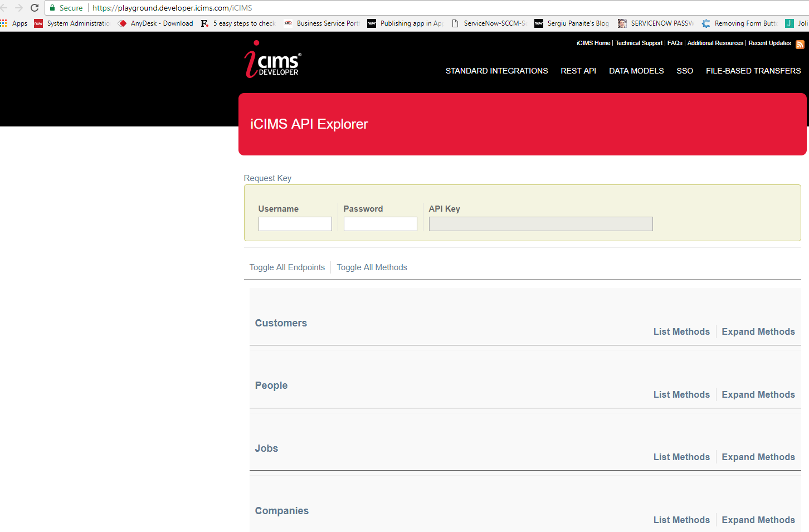Open the Apps grid bookmark icon
Screen dimensions: 809x532
click(x=4, y=23)
